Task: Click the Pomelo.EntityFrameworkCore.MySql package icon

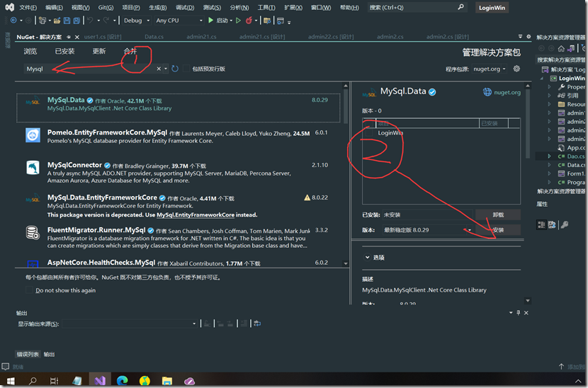Action: coord(33,135)
